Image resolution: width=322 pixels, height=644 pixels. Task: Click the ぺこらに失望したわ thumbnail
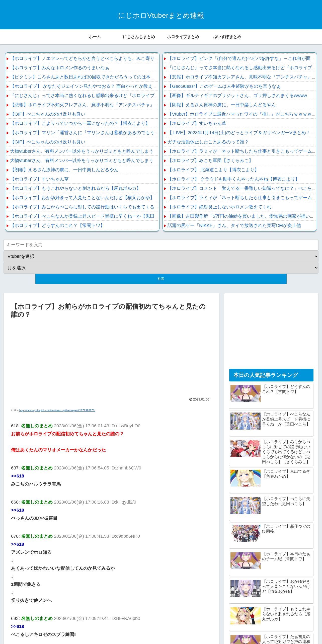246,506
